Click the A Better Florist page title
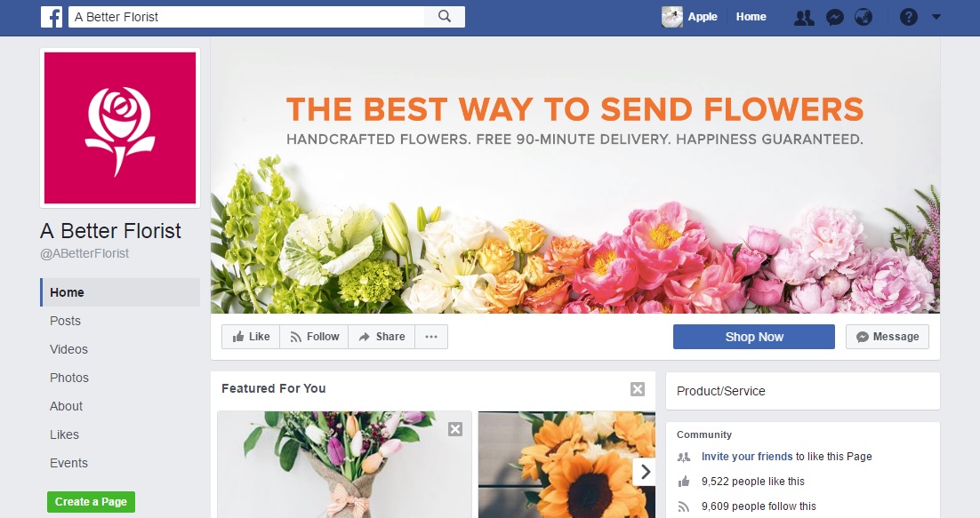This screenshot has width=980, height=518. click(x=110, y=231)
